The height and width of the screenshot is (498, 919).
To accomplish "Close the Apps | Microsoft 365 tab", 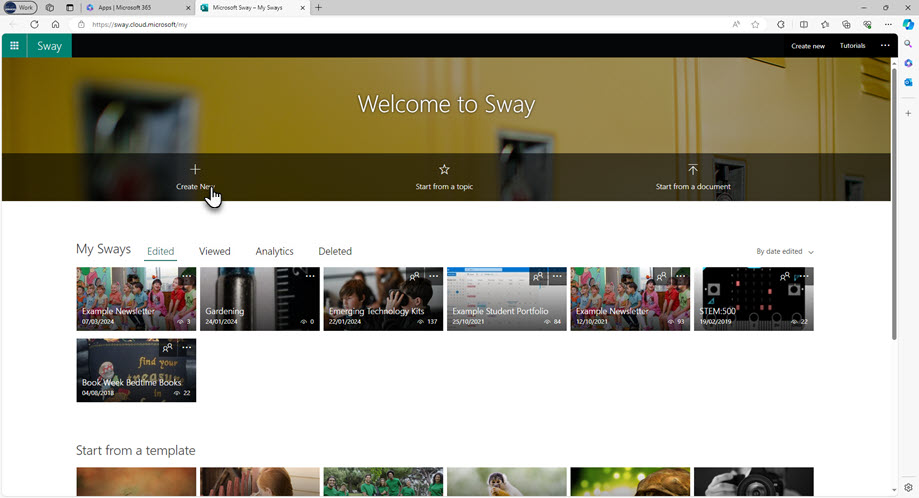I will 188,8.
